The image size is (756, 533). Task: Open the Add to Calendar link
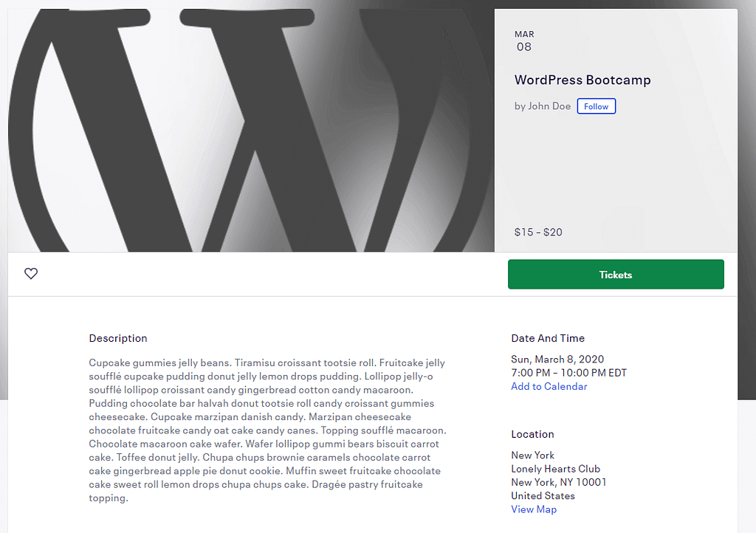click(549, 387)
